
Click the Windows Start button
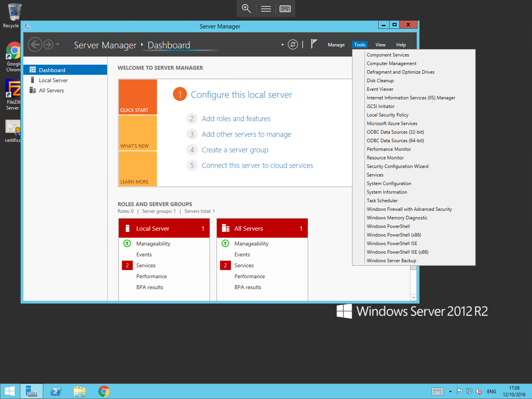[10, 391]
